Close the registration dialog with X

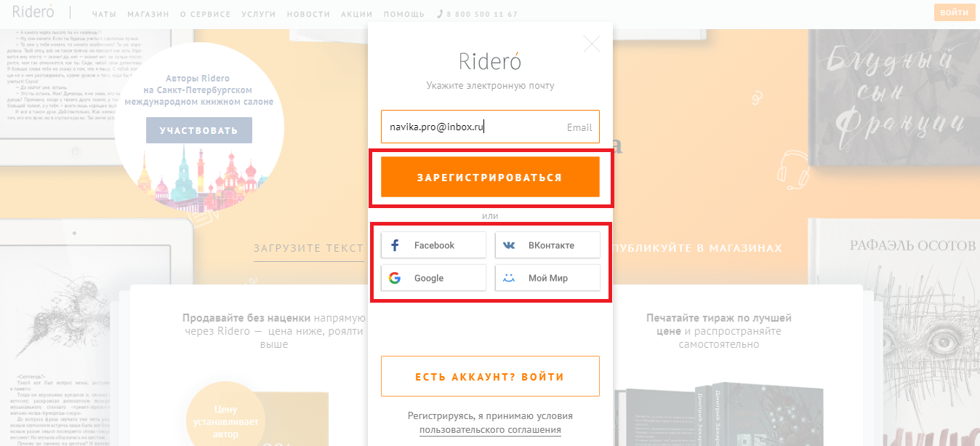pyautogui.click(x=592, y=44)
